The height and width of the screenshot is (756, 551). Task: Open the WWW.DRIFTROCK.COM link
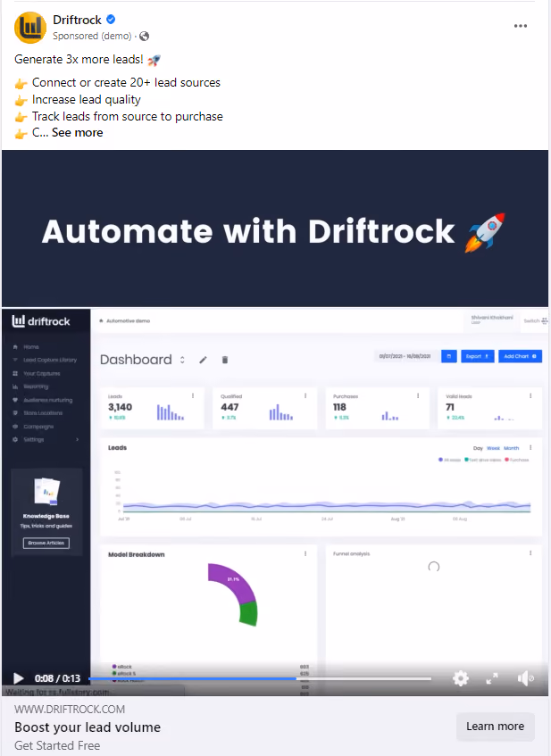pyautogui.click(x=70, y=710)
